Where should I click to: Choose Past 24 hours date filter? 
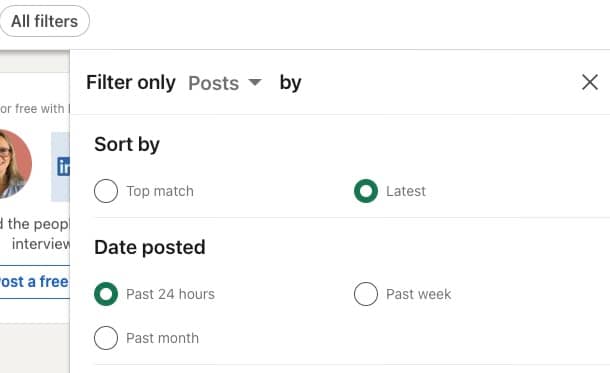[x=106, y=294]
